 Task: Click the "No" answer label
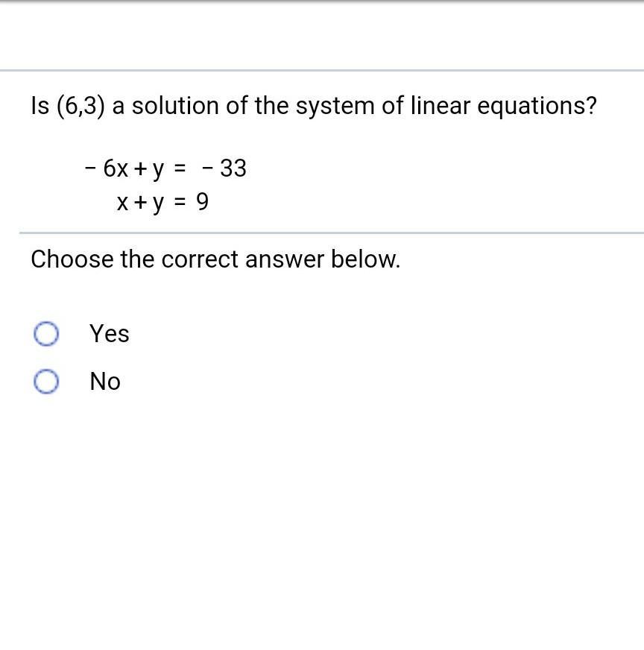tap(105, 382)
